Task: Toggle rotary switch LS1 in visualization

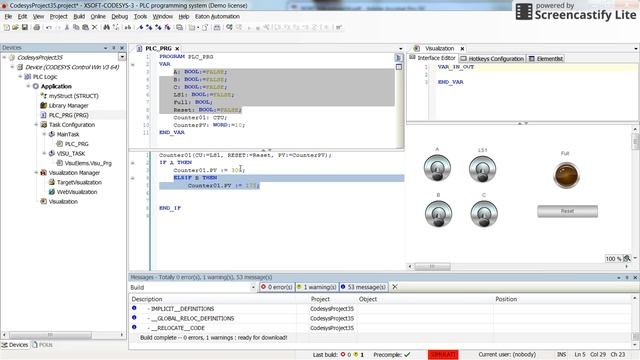Action: [x=482, y=169]
